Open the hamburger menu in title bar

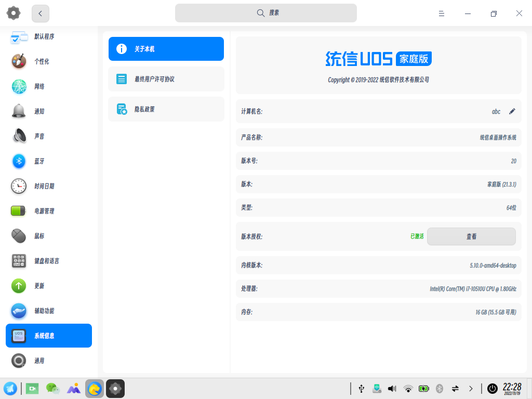click(442, 14)
